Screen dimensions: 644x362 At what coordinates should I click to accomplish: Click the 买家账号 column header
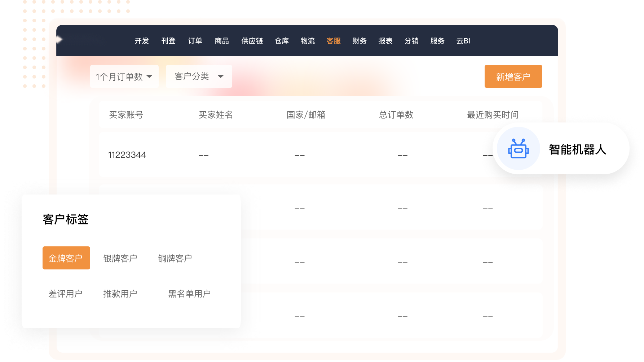pyautogui.click(x=126, y=115)
